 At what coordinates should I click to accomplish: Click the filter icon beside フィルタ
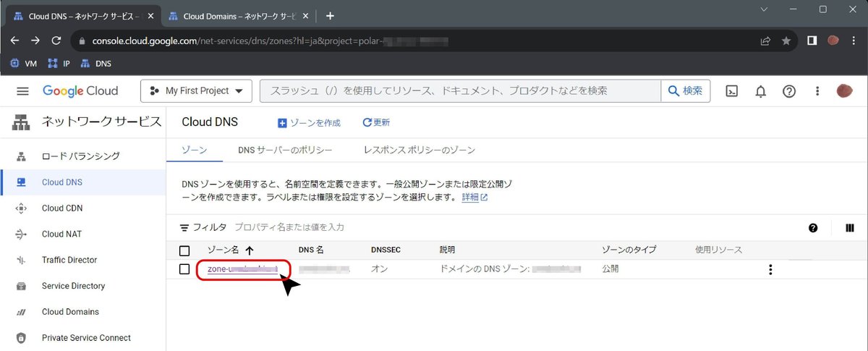pyautogui.click(x=184, y=227)
